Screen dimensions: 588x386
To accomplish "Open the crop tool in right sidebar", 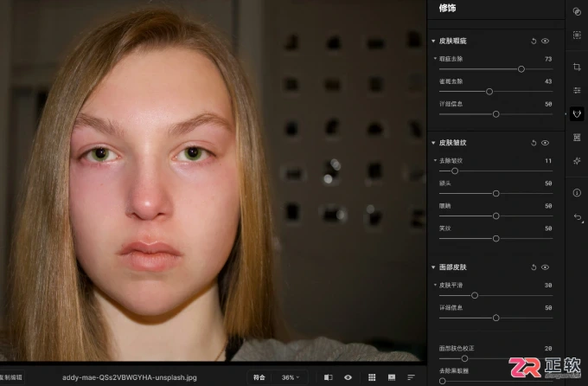I will (577, 68).
